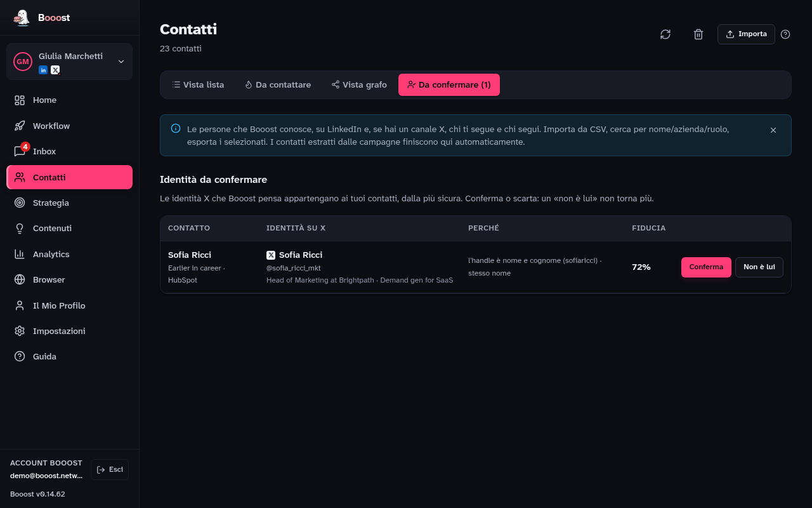Click the Contatto column header
This screenshot has height=508, width=812.
click(x=189, y=228)
